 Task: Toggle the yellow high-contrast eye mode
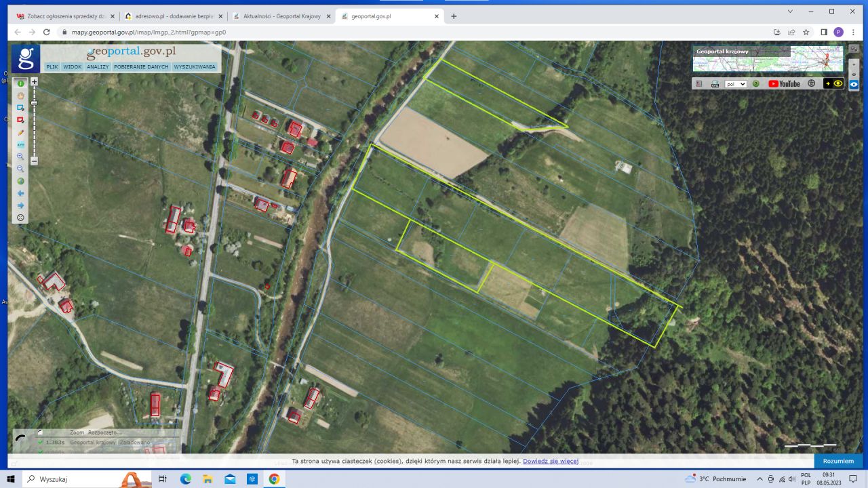point(833,84)
